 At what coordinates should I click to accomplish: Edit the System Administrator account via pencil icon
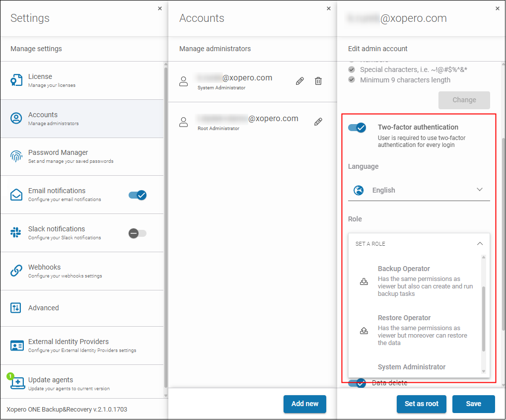click(299, 80)
